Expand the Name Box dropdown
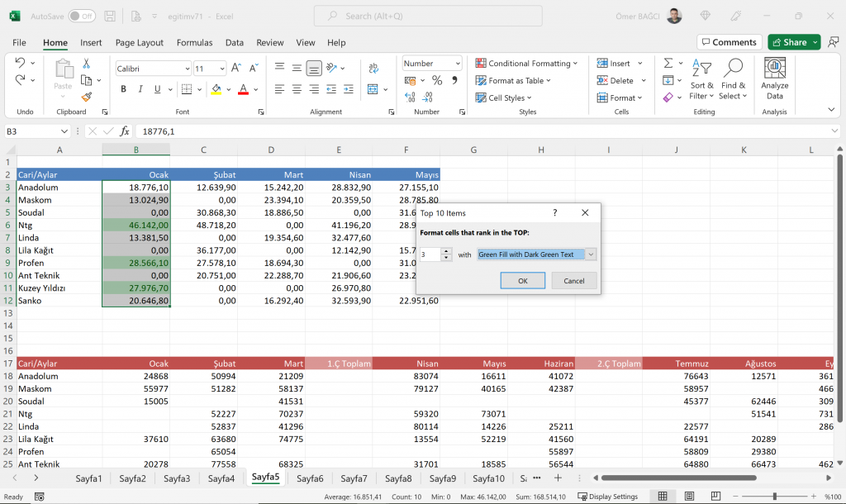846x504 pixels. (x=64, y=131)
